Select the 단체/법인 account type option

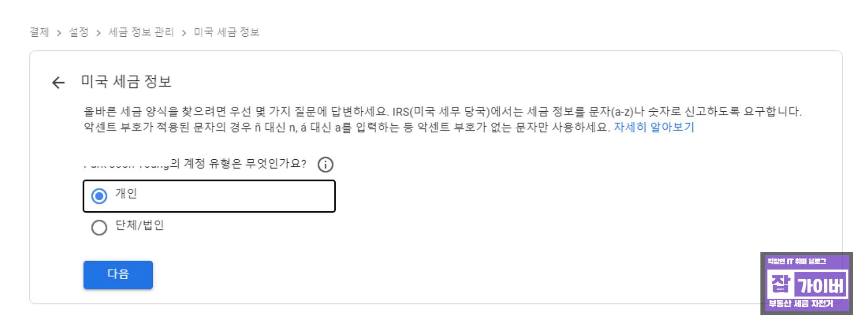98,228
